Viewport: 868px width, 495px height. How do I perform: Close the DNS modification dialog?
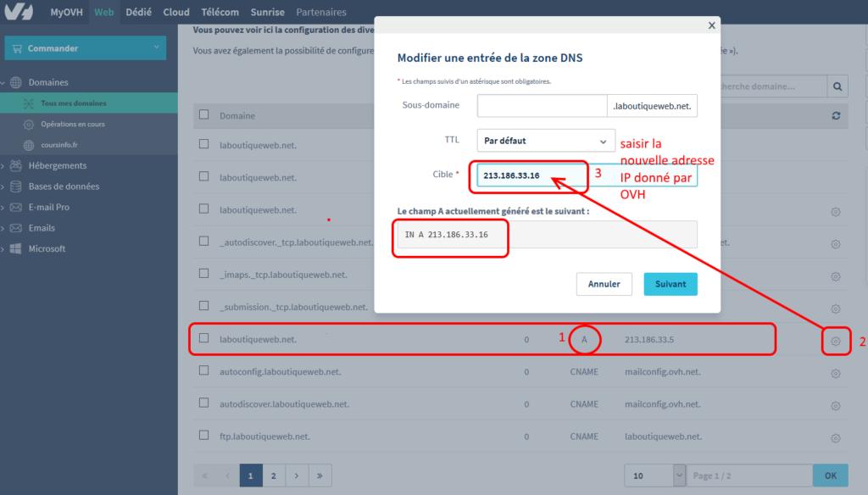pyautogui.click(x=712, y=25)
